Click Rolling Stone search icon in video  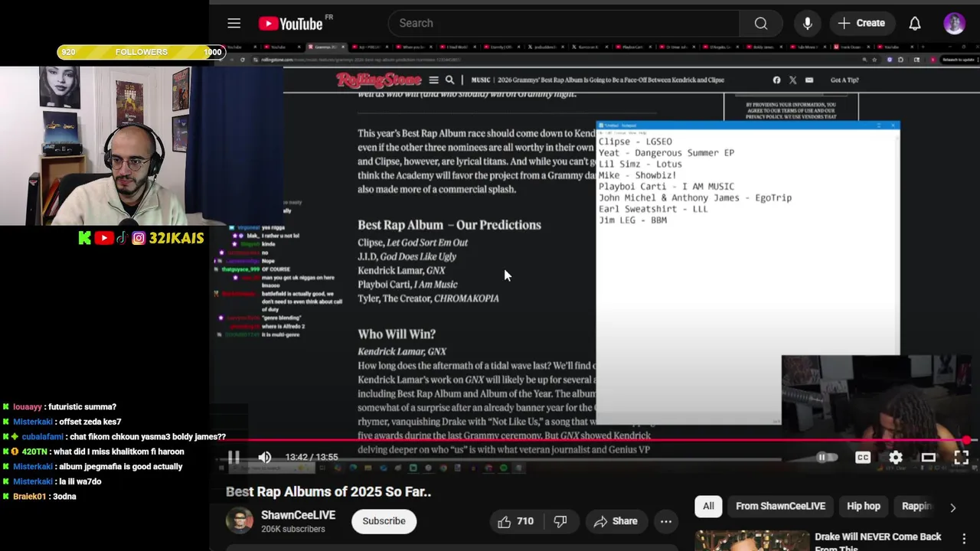450,80
